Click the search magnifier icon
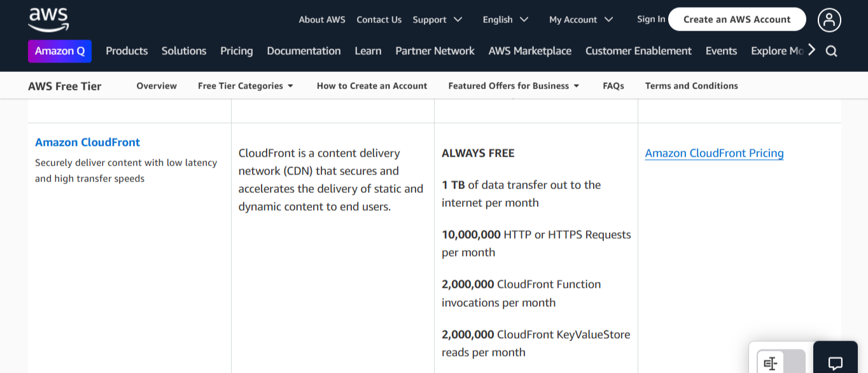Viewport: 868px width, 373px height. click(x=831, y=51)
